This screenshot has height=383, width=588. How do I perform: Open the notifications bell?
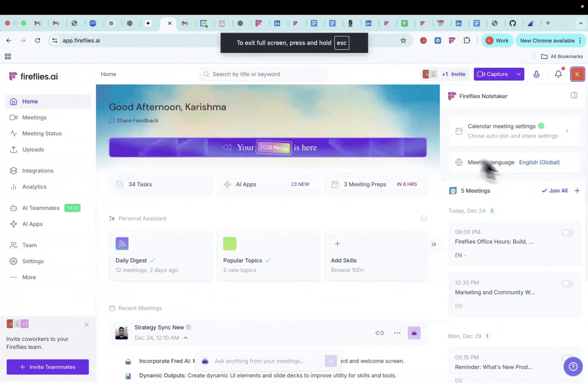click(558, 74)
